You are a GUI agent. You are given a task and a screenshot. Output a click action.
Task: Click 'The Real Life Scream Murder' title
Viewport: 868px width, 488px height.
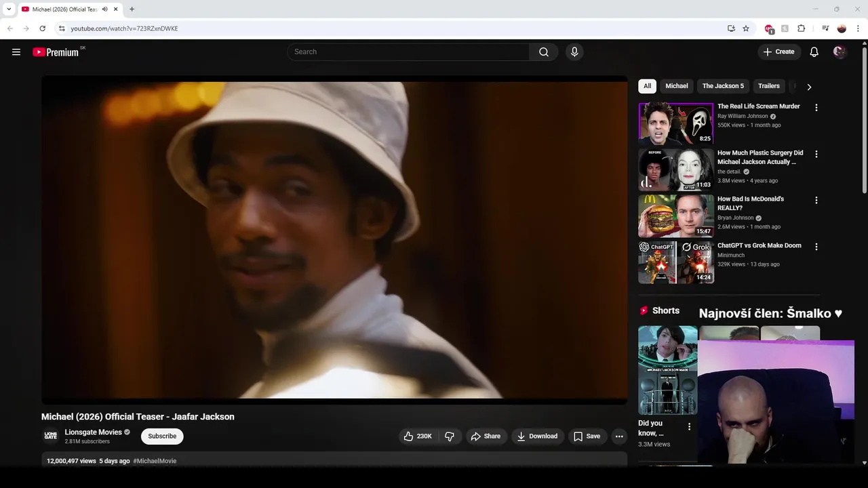759,106
